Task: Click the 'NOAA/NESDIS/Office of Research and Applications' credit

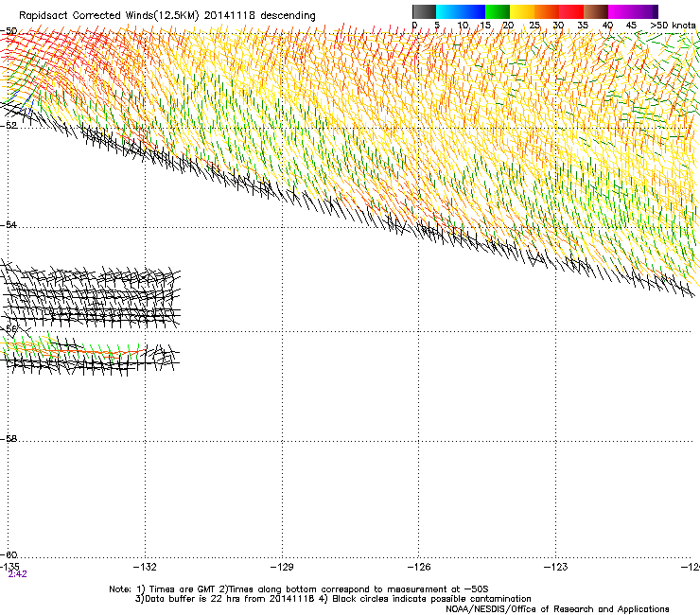Action: 557,609
